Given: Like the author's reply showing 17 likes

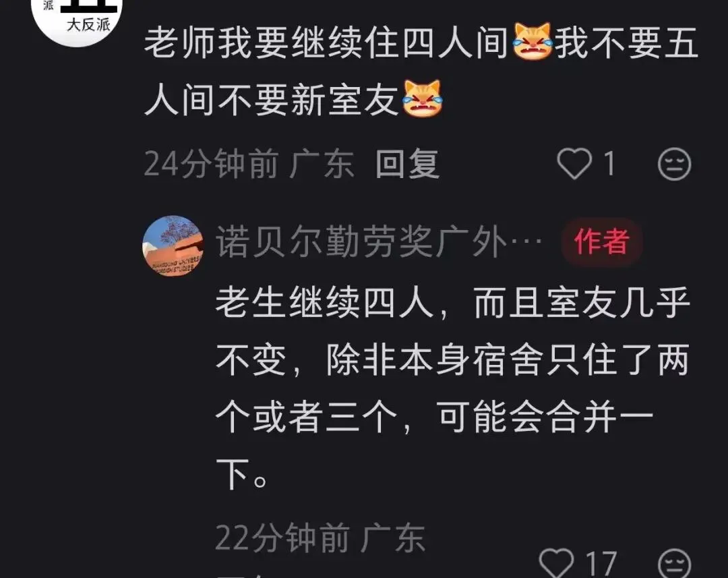Looking at the screenshot, I should [x=557, y=562].
